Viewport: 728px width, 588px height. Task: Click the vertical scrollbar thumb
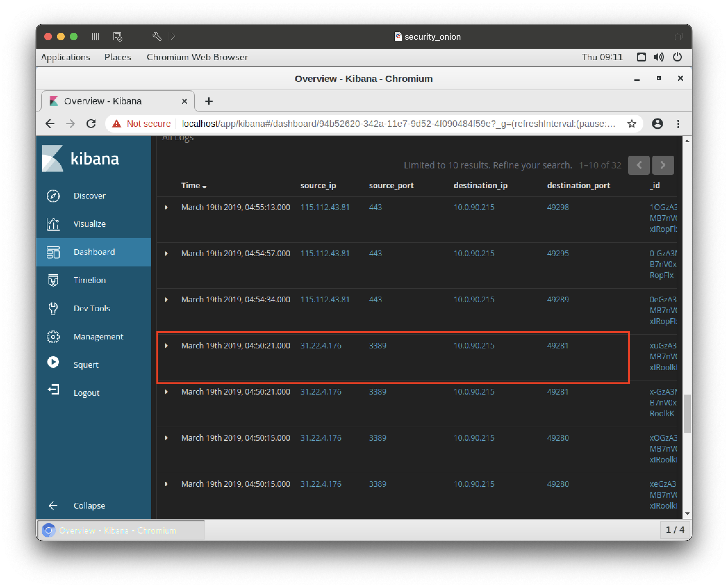(687, 413)
